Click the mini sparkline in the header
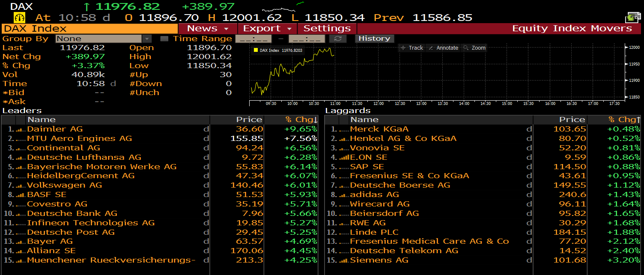Screen dimensions: 644x275 coord(283,6)
